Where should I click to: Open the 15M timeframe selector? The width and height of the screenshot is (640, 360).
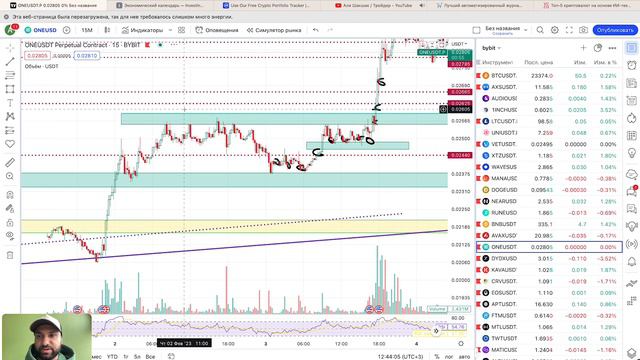click(x=87, y=30)
